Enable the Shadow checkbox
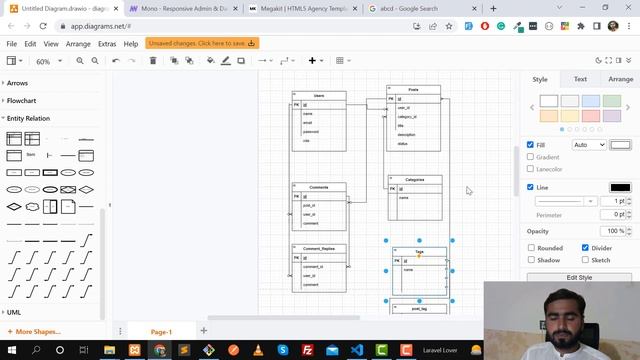640x360 pixels. click(x=531, y=260)
